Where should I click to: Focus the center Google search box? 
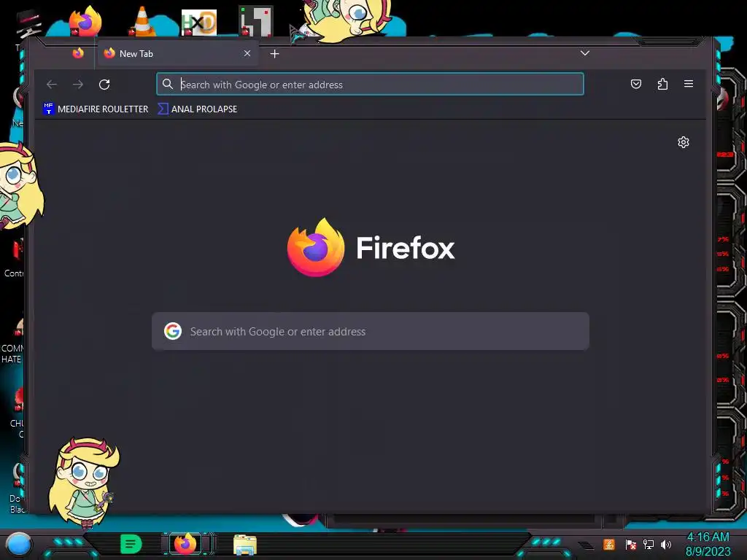click(370, 331)
